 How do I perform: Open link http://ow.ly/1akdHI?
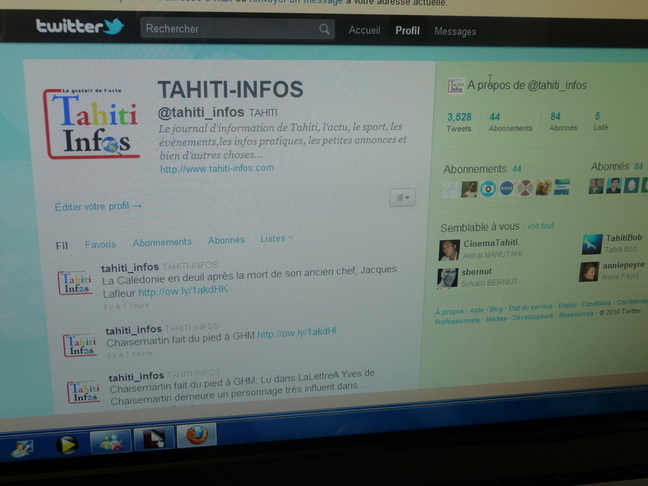click(297, 332)
